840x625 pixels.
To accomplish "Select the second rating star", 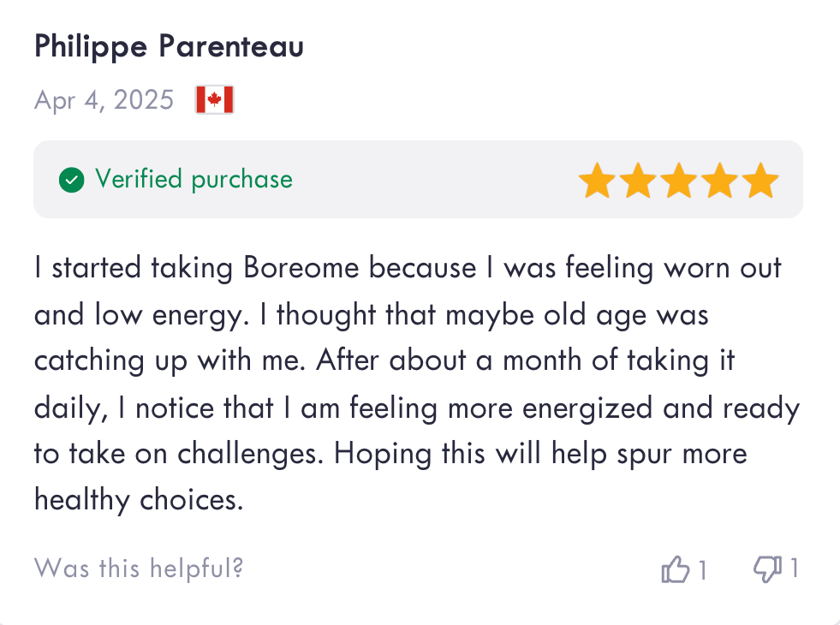I will [x=637, y=182].
